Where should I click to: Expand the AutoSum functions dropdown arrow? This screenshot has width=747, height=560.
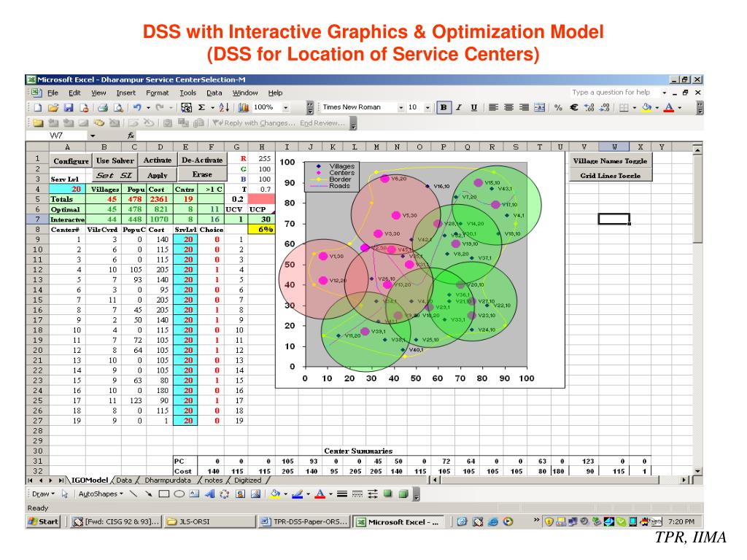point(212,108)
